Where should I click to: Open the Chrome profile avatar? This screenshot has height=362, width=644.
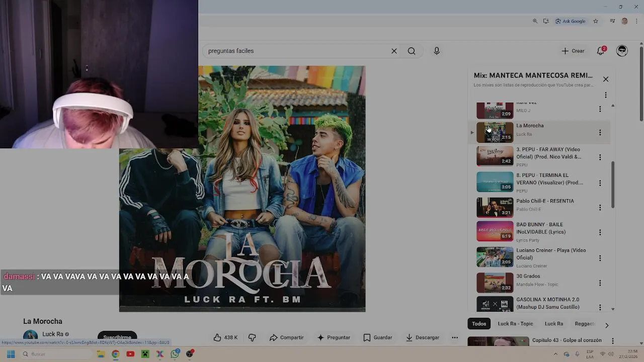[x=625, y=21]
